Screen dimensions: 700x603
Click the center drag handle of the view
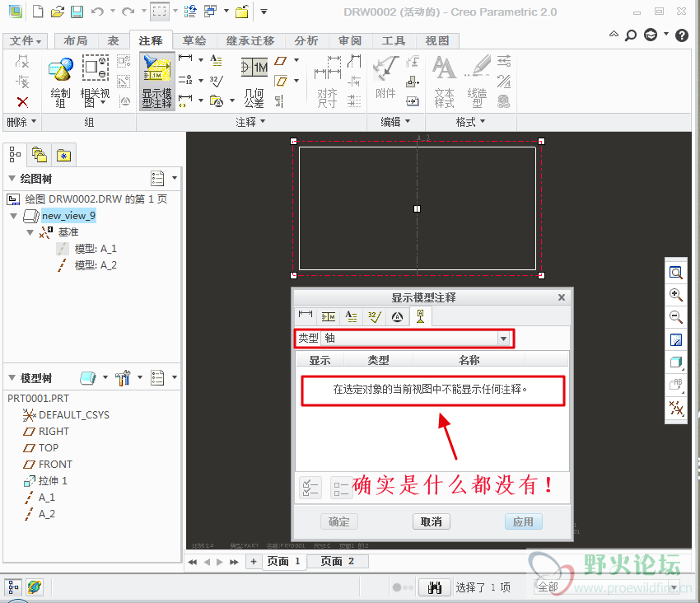click(417, 208)
